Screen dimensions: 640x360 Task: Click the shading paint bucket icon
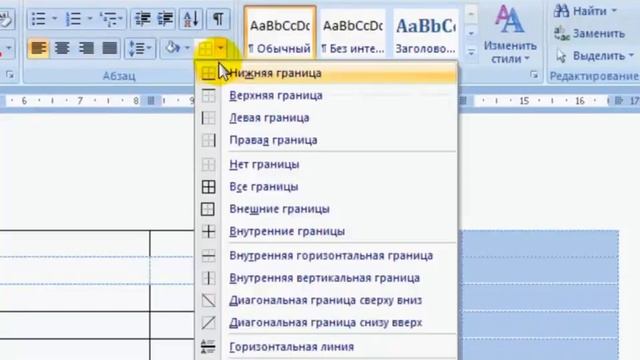[173, 48]
